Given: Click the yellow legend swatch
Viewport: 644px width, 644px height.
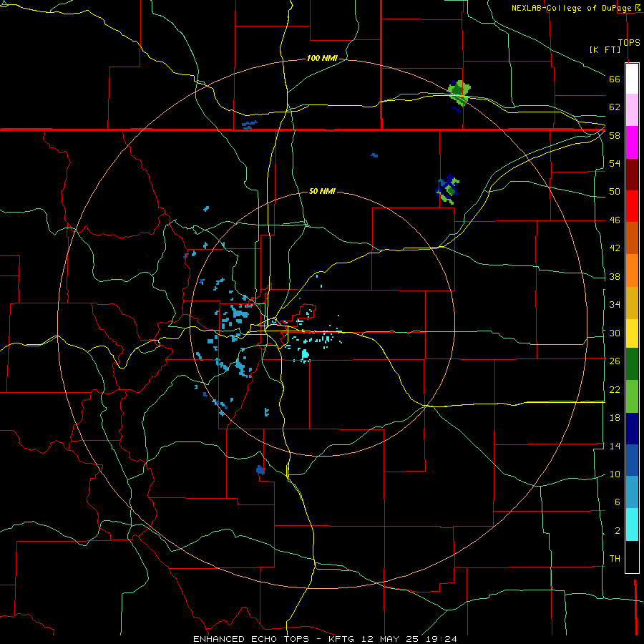Looking at the screenshot, I should (632, 333).
